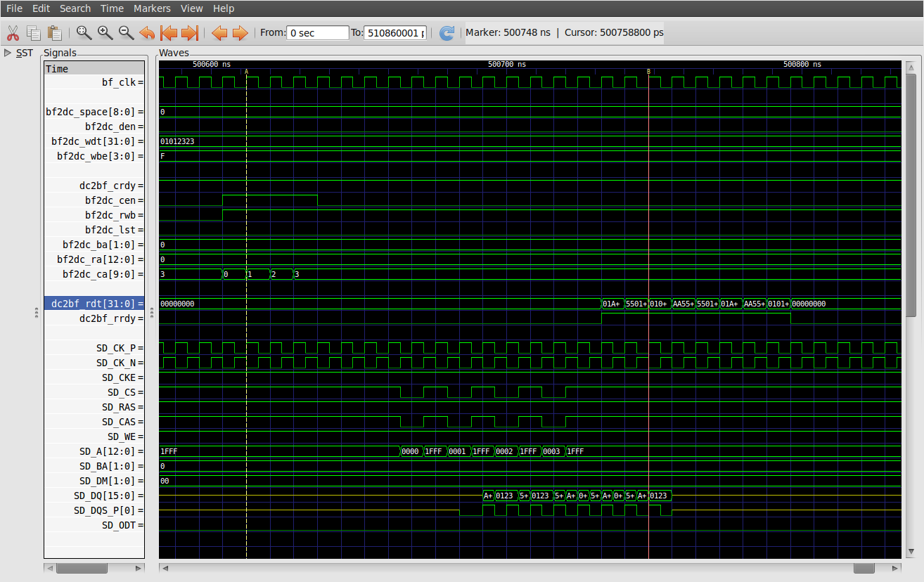This screenshot has width=924, height=582.
Task: Reload the waveform file
Action: pyautogui.click(x=447, y=32)
